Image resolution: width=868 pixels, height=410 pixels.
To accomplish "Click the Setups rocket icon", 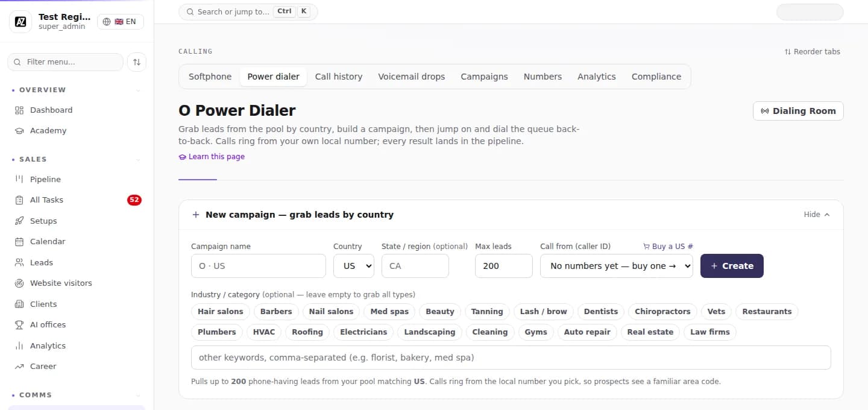I will (x=19, y=221).
